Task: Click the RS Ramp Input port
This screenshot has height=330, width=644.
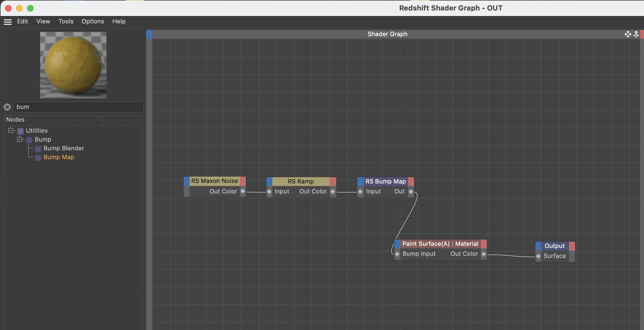Action: click(x=270, y=192)
